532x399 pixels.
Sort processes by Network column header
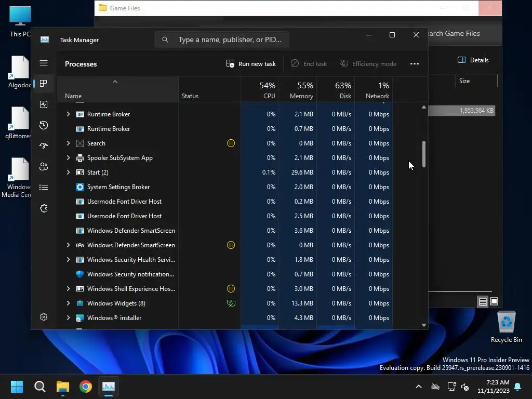(x=374, y=89)
